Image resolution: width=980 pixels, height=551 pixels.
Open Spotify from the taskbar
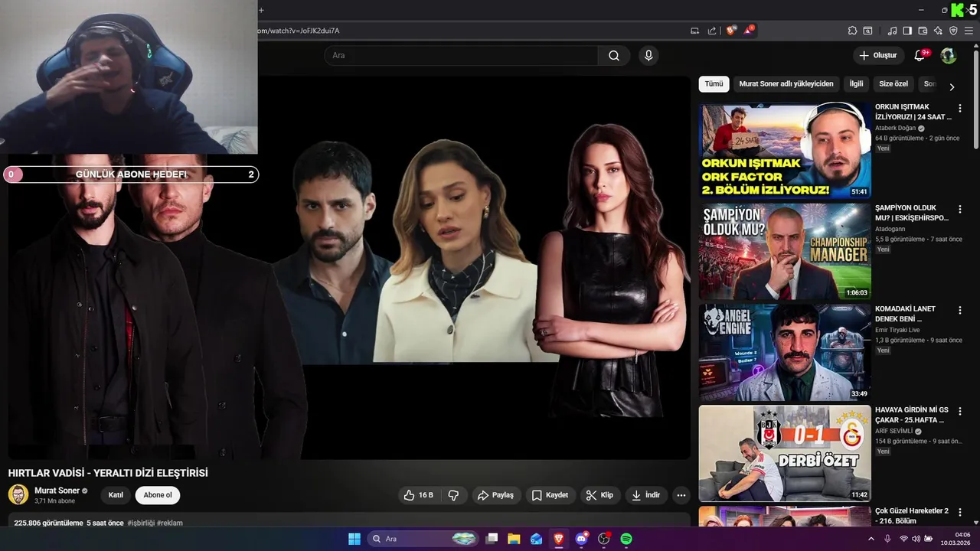626,539
